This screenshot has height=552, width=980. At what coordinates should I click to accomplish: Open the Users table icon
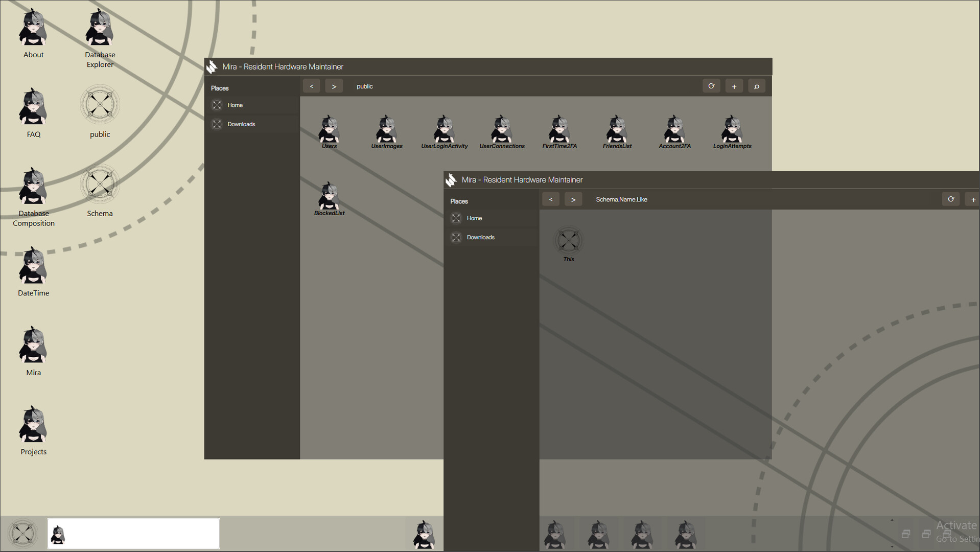click(x=329, y=130)
